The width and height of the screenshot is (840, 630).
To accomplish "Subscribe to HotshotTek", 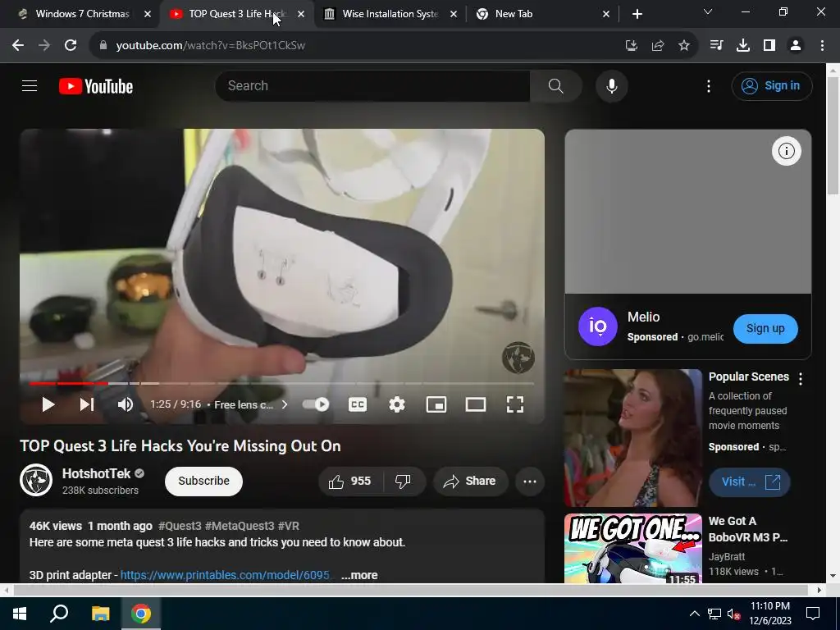I will 203,481.
